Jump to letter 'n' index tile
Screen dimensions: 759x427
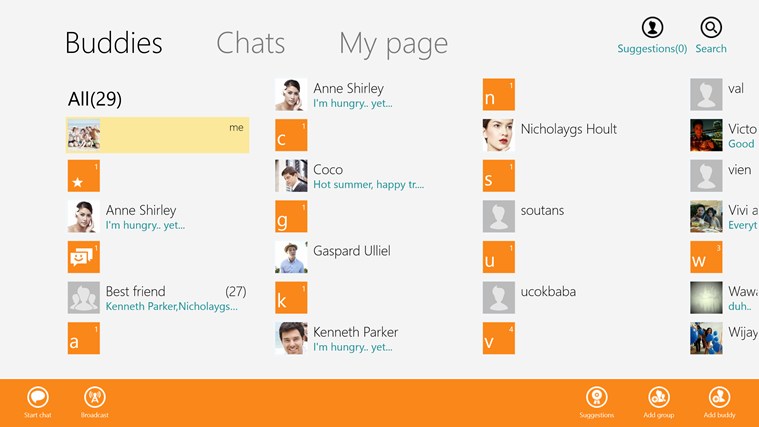(x=499, y=94)
